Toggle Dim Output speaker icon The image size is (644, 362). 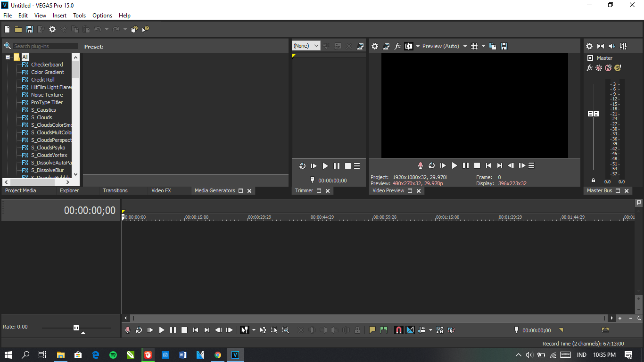tap(612, 46)
